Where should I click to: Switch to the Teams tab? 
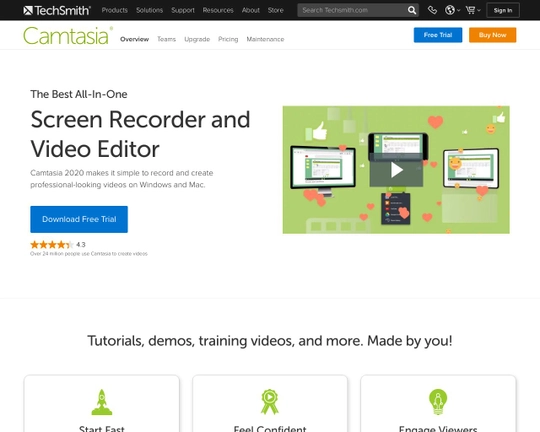tap(166, 39)
